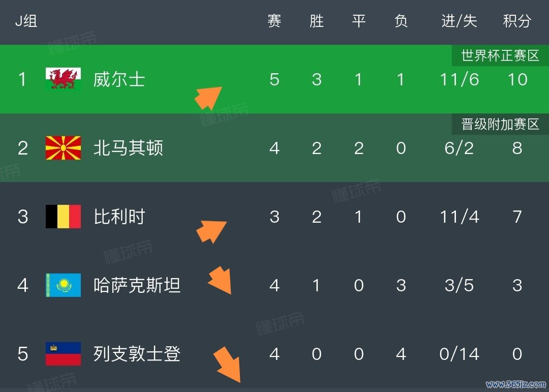
Task: Click the J组 group label
Action: coord(26,21)
